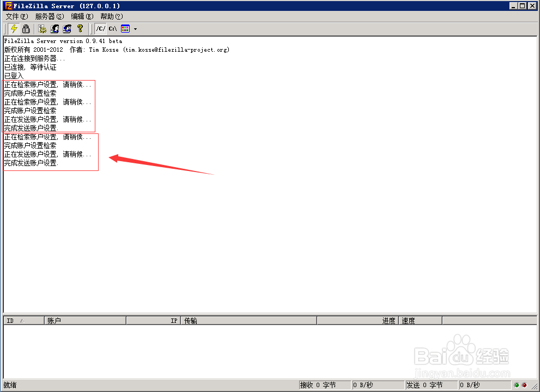540x392 pixels.
Task: Open the Groups editor icon
Action: point(67,28)
